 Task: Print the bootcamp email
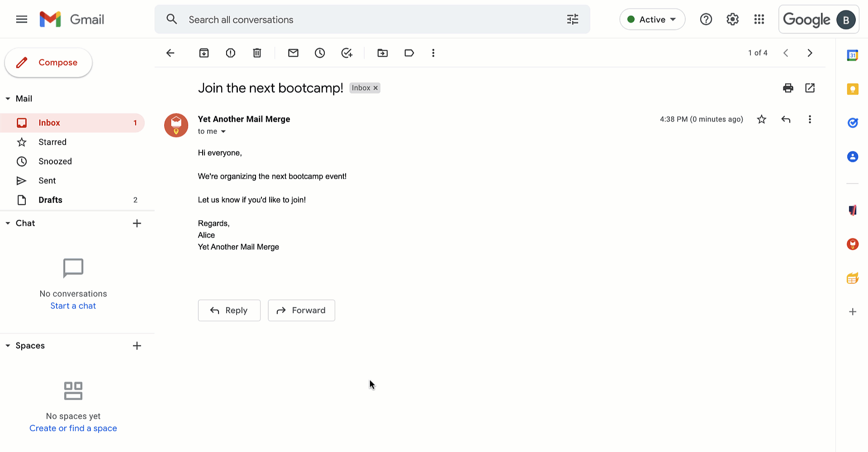click(x=788, y=88)
